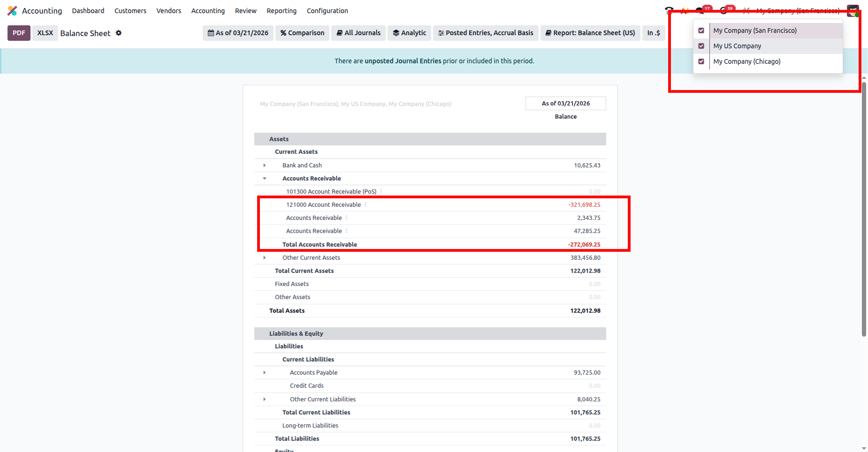The image size is (868, 452).
Task: Collapse the Accounts Receivable section
Action: [x=265, y=179]
